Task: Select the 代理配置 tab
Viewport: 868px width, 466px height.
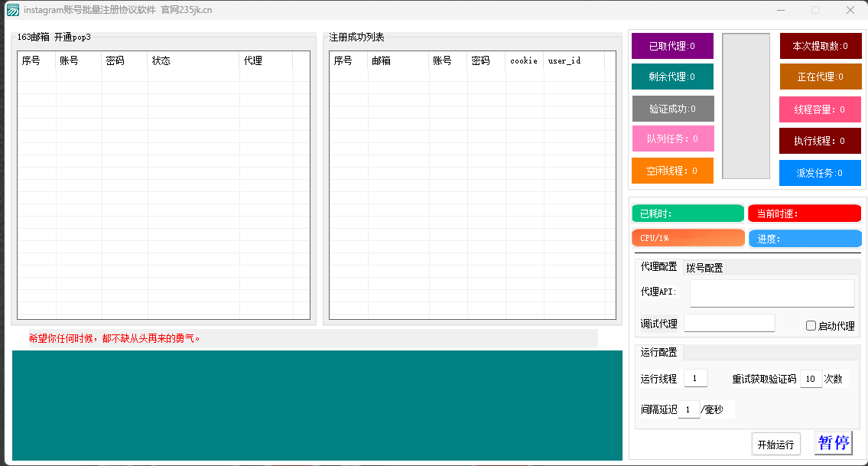Action: pyautogui.click(x=658, y=267)
